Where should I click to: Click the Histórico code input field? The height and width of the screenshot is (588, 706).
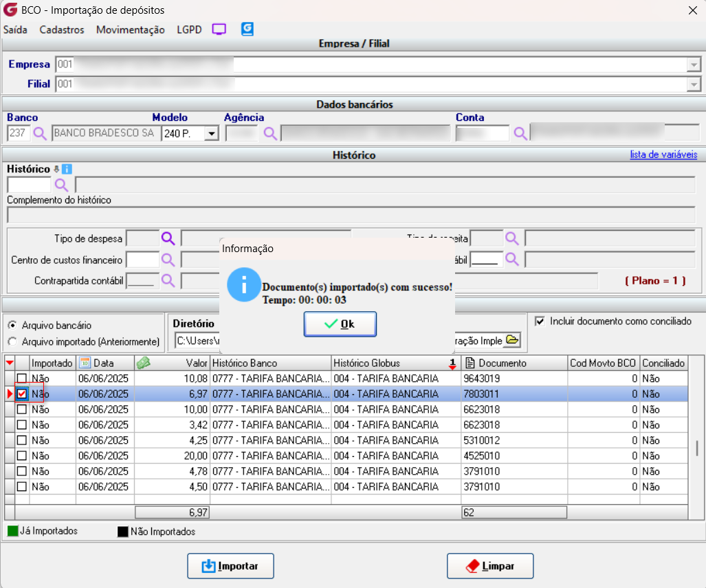(30, 185)
